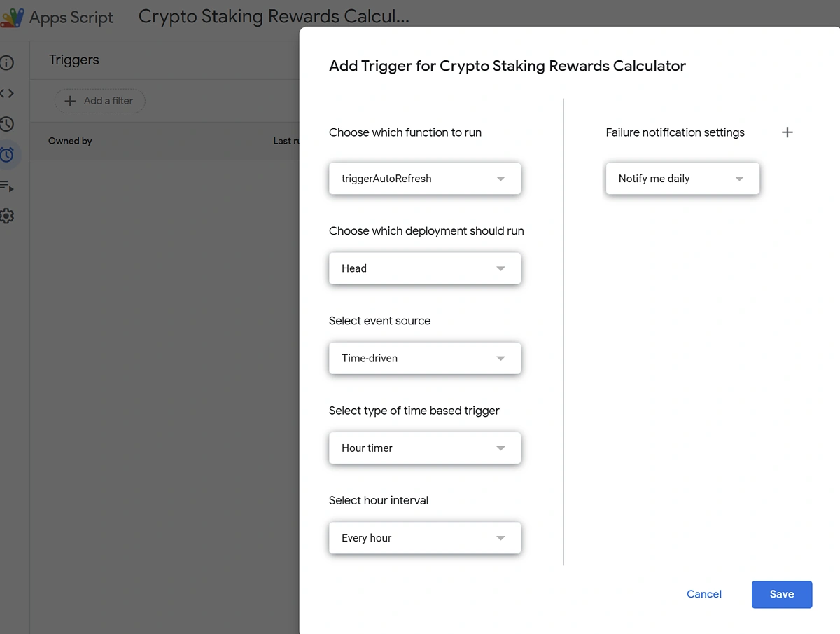Click the Triggers page heading
Viewport: 840px width, 634px height.
(73, 60)
